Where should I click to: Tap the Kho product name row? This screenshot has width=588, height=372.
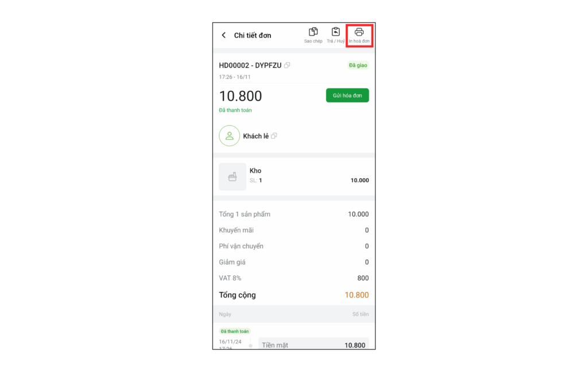coord(293,177)
